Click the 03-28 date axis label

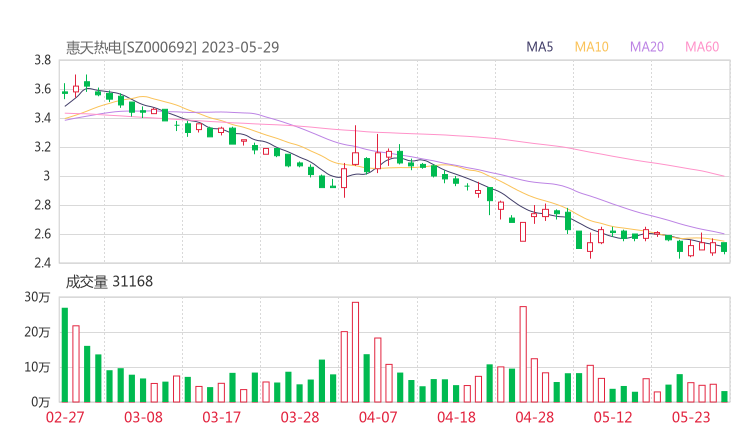(x=300, y=417)
